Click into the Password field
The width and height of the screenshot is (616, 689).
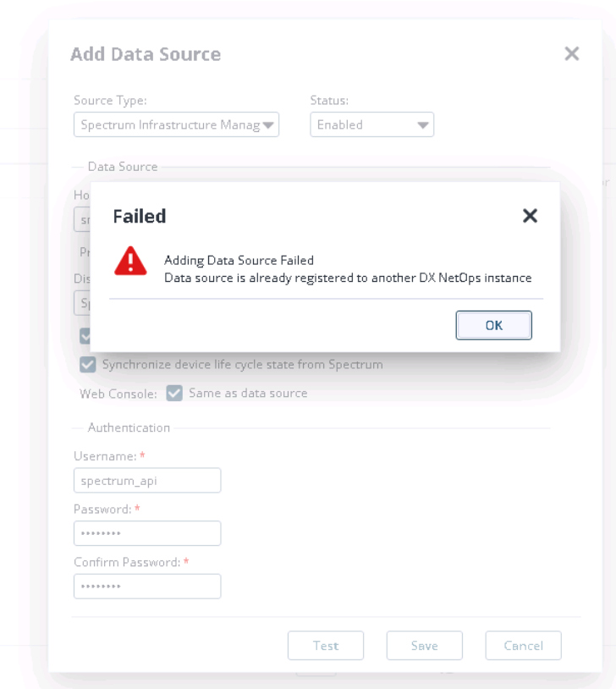[147, 533]
